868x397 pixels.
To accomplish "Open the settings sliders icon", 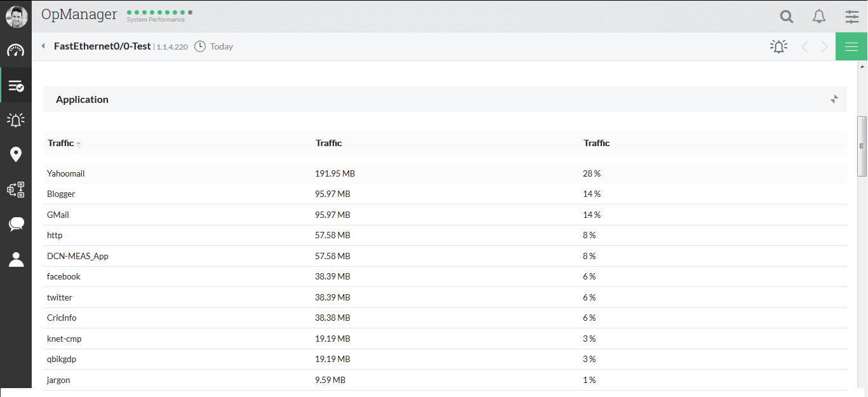I will click(852, 17).
